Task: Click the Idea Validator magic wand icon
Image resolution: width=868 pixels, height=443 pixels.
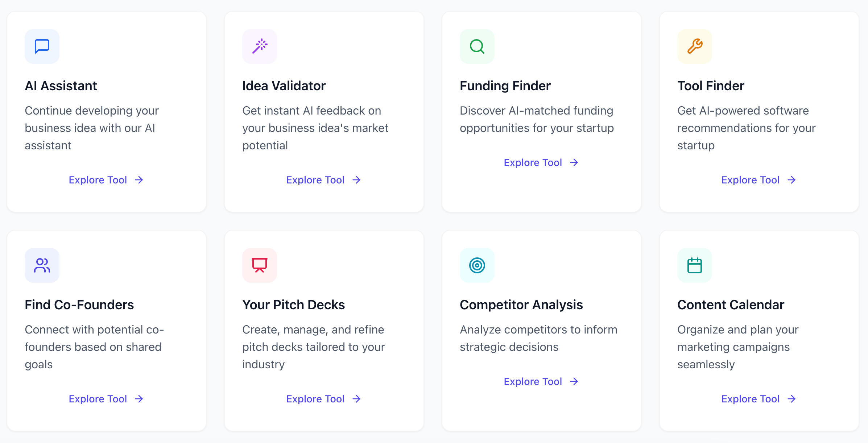Action: tap(260, 46)
